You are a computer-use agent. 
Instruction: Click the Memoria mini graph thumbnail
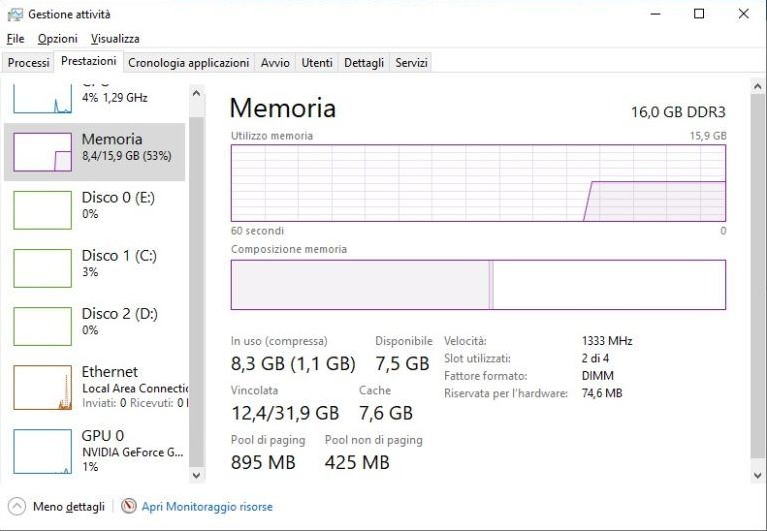point(42,152)
